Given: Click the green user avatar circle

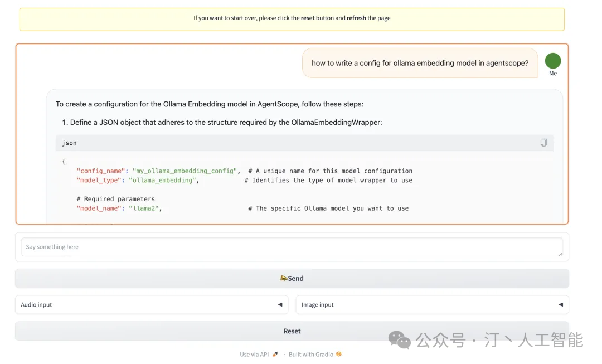Looking at the screenshot, I should [552, 61].
